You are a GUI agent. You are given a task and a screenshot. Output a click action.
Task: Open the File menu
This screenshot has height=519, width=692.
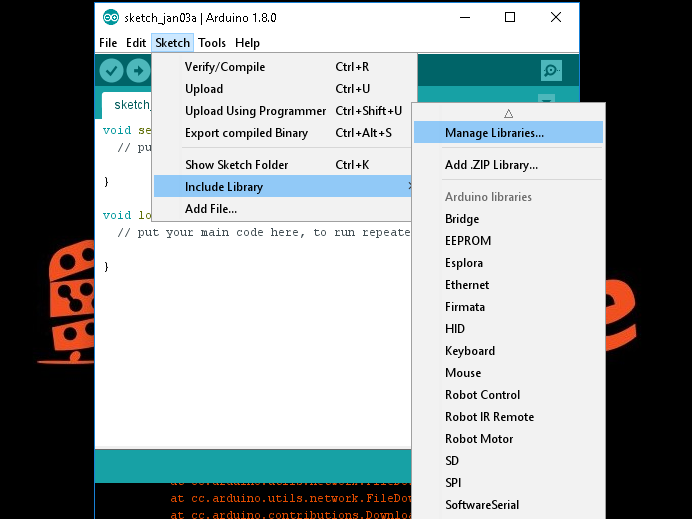tap(108, 43)
